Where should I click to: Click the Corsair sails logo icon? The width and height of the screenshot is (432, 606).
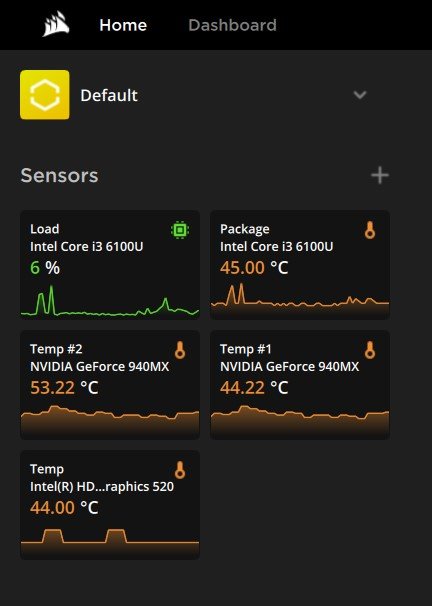point(56,24)
